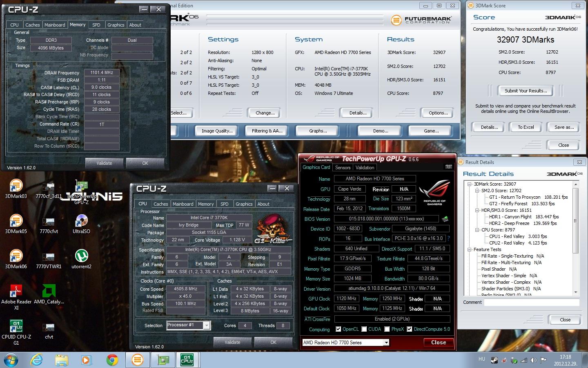
Task: Switch to the SPD tab in the upper CPU-Z window
Action: (96, 25)
